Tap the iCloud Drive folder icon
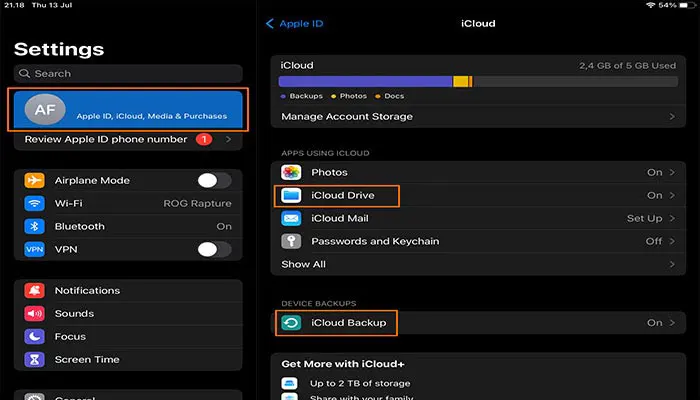The image size is (700, 400). pyautogui.click(x=291, y=195)
